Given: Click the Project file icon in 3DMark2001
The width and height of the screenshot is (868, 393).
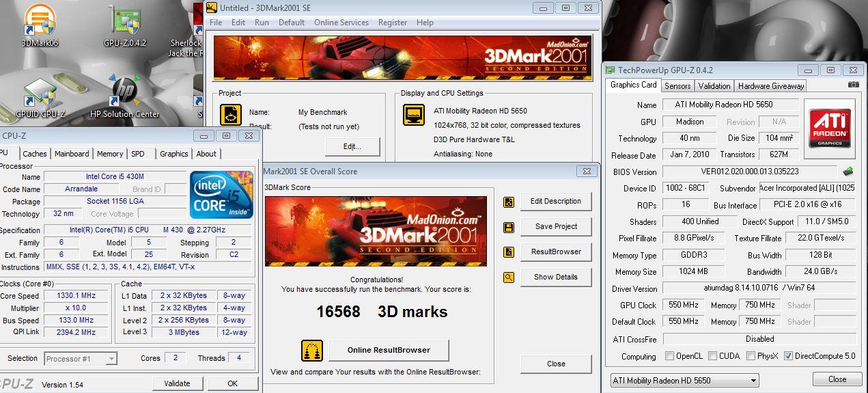Looking at the screenshot, I should pyautogui.click(x=231, y=116).
